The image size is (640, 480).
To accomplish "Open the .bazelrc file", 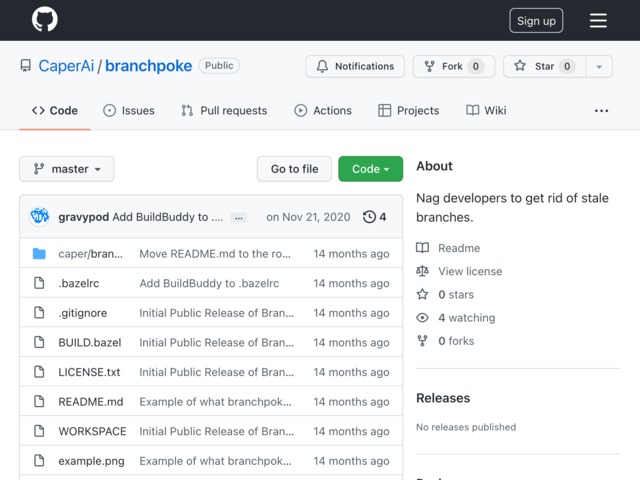I will coord(79,283).
